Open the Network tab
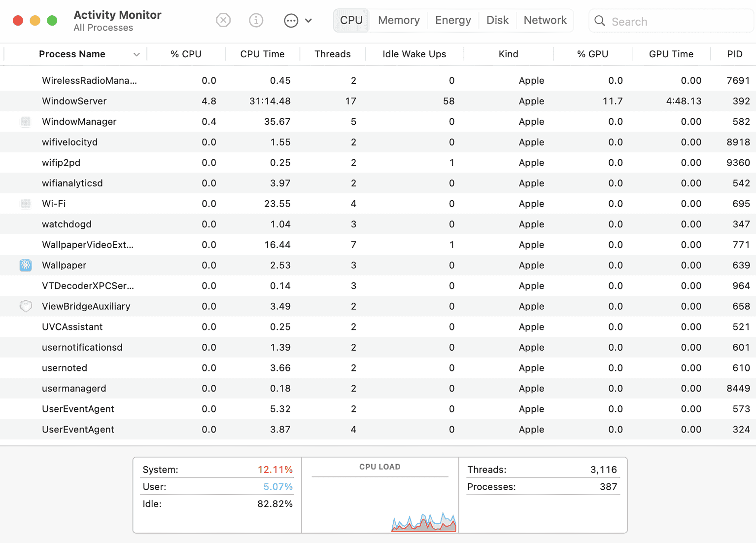 (x=545, y=20)
